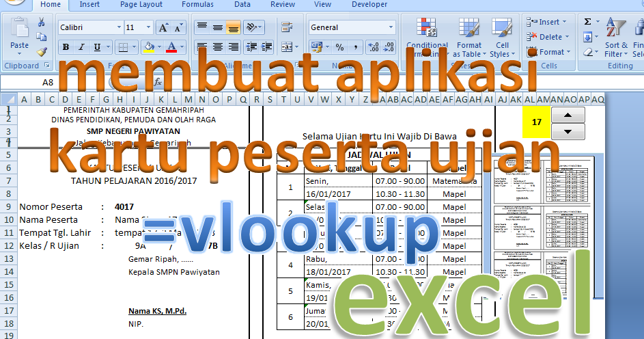Screen dimensions: 644x339
Task: Click the A8 Name Box
Action: (48, 83)
